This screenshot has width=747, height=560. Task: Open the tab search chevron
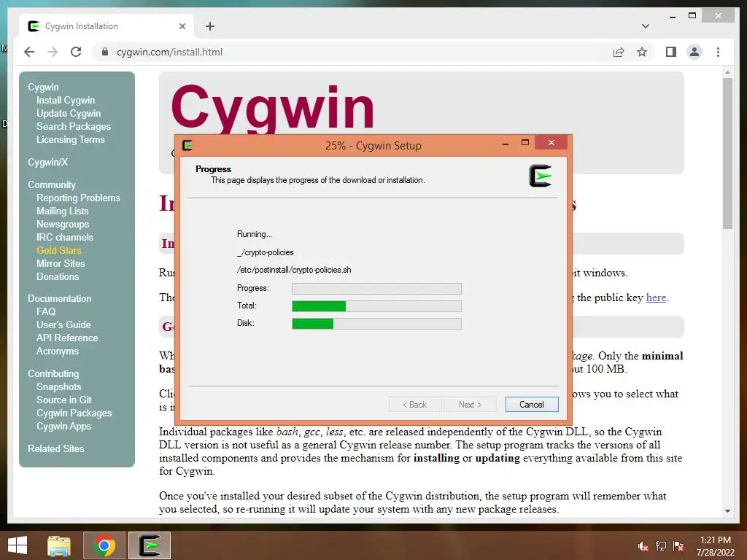(645, 26)
